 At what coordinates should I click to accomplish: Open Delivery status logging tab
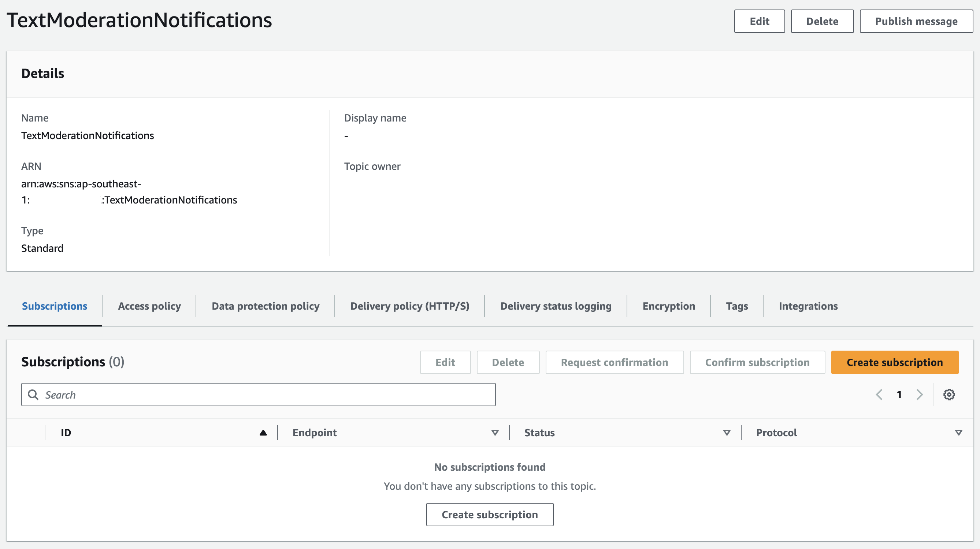coord(556,306)
